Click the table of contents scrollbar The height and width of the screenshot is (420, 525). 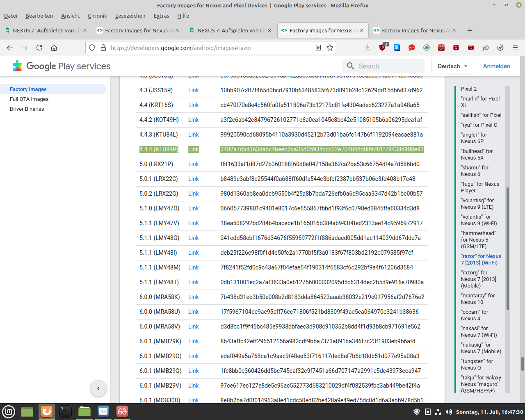point(507,249)
